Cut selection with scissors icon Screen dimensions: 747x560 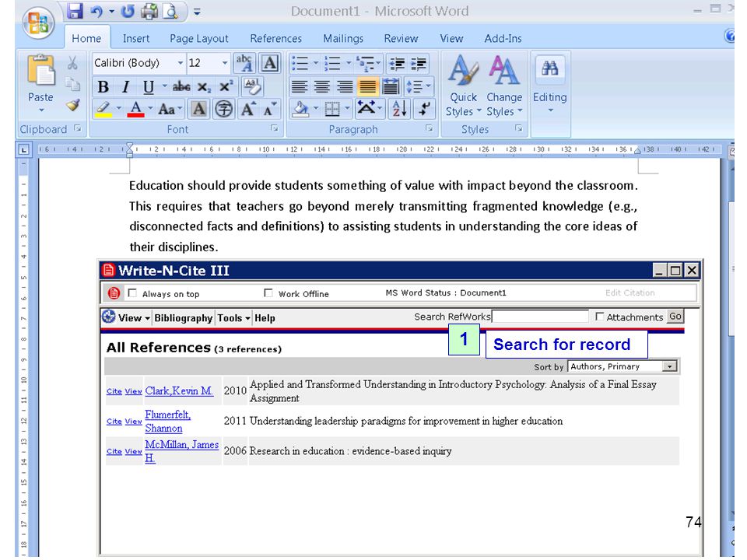pyautogui.click(x=72, y=63)
